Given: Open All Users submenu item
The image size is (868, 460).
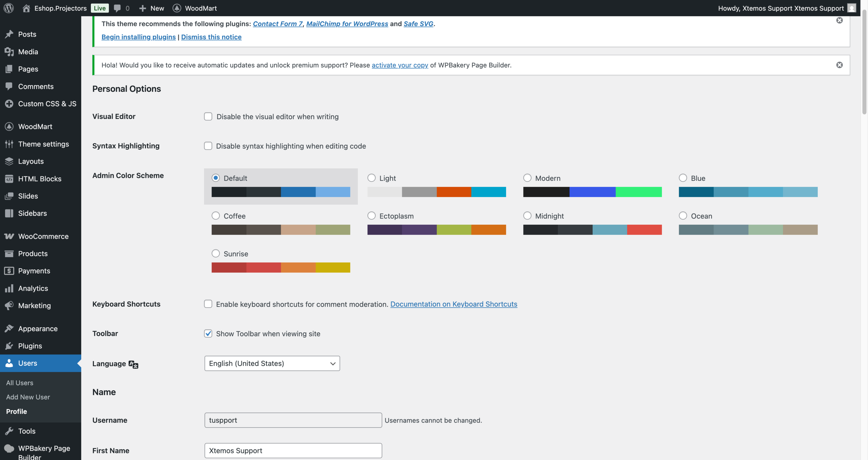Looking at the screenshot, I should click(20, 383).
